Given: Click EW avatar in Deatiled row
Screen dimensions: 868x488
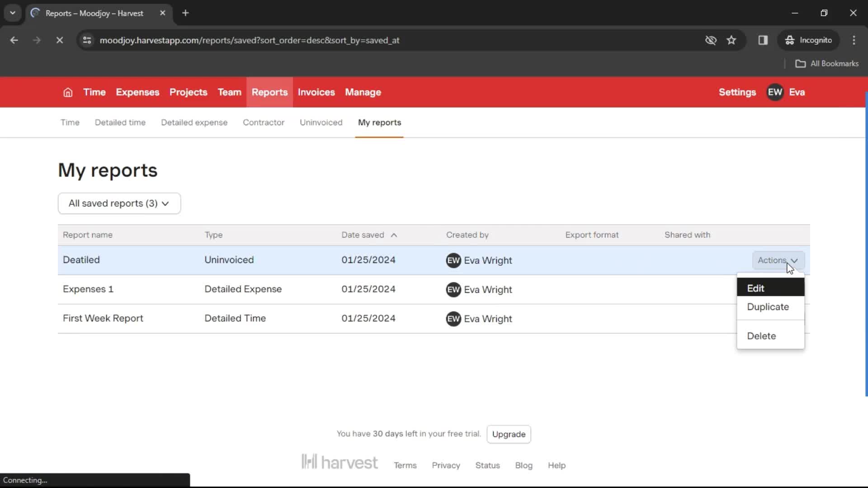Looking at the screenshot, I should pyautogui.click(x=453, y=260).
